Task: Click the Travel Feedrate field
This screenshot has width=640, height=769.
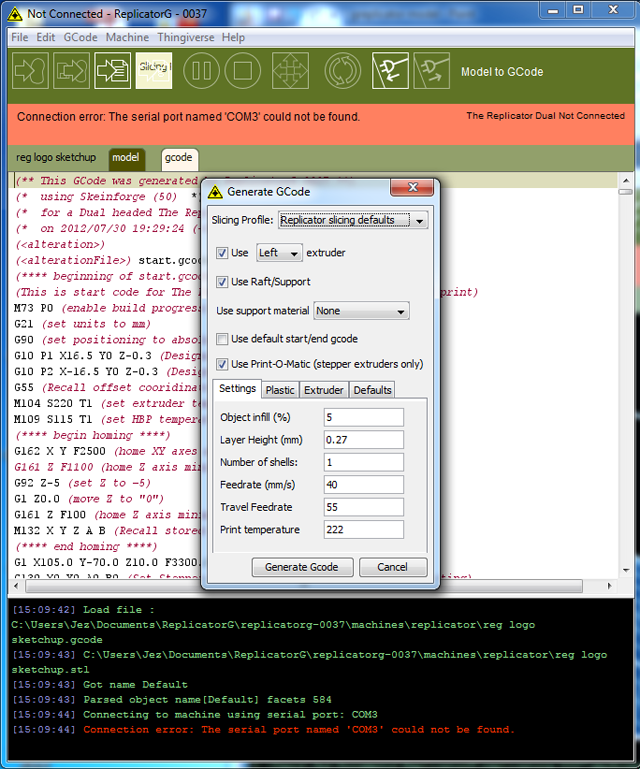Action: pyautogui.click(x=364, y=508)
